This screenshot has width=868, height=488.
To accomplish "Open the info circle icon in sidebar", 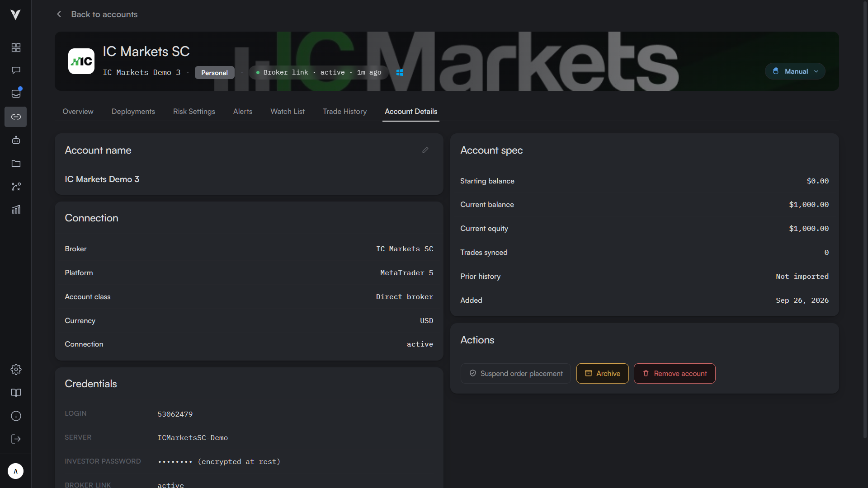I will pos(16,416).
